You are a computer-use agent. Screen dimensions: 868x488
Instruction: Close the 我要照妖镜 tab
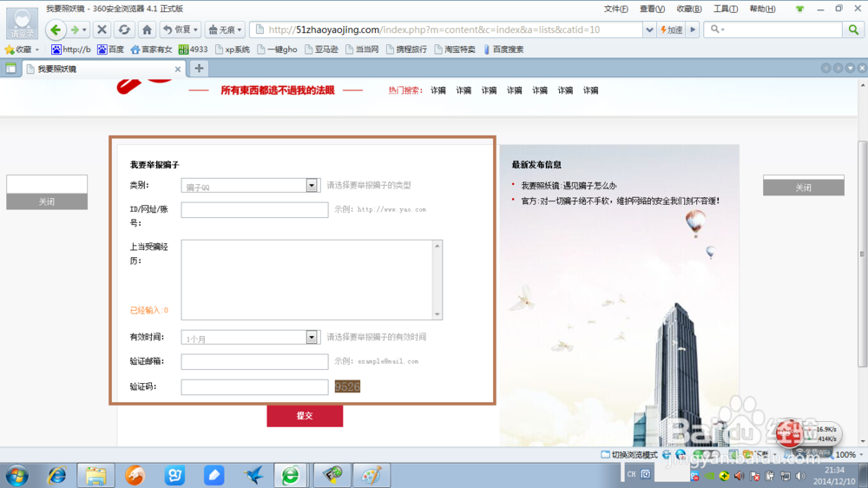tap(178, 69)
